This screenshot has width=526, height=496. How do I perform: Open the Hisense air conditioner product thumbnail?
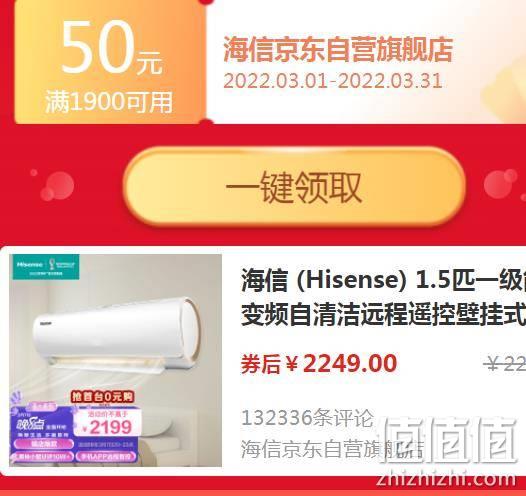click(115, 360)
